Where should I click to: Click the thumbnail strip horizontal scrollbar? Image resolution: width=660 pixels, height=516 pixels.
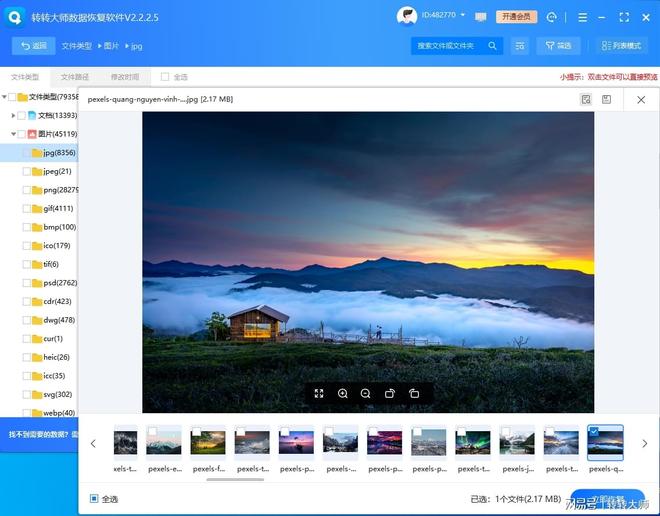[235, 479]
